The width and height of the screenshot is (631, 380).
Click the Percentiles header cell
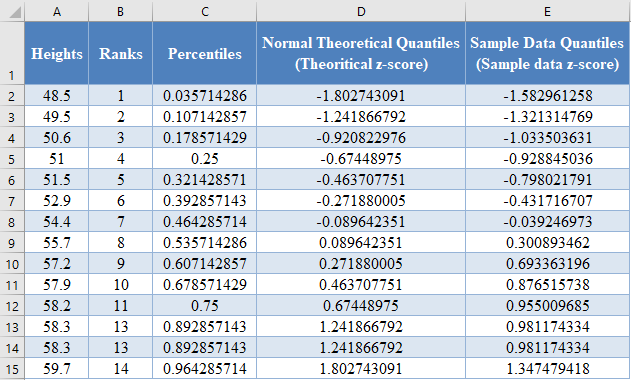(x=205, y=53)
